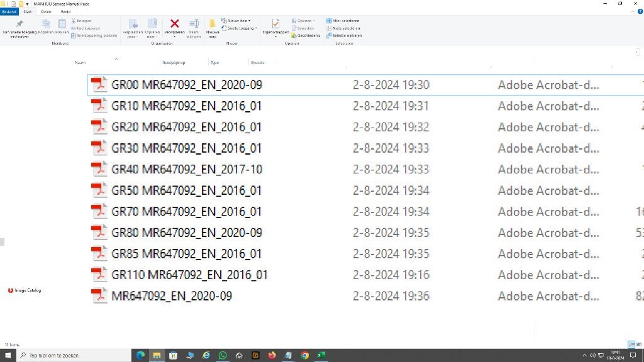This screenshot has height=362, width=644.
Task: Show hidden system tray icons
Action: click(584, 356)
